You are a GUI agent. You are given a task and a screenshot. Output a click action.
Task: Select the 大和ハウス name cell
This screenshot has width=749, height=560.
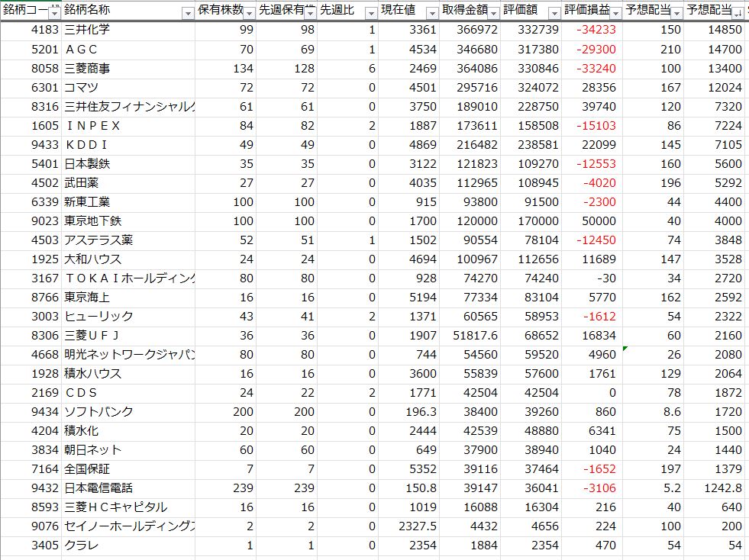[x=128, y=259]
